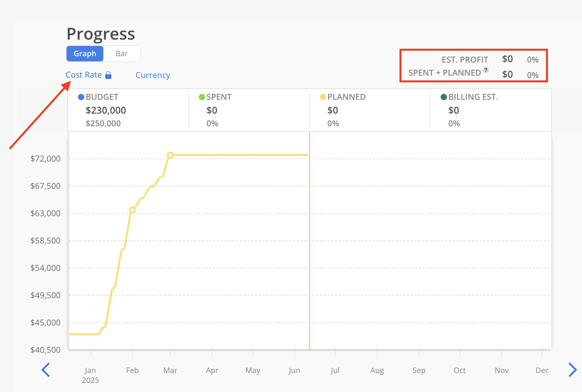Switch to the Bar view tab
Image resolution: width=582 pixels, height=392 pixels.
(122, 53)
